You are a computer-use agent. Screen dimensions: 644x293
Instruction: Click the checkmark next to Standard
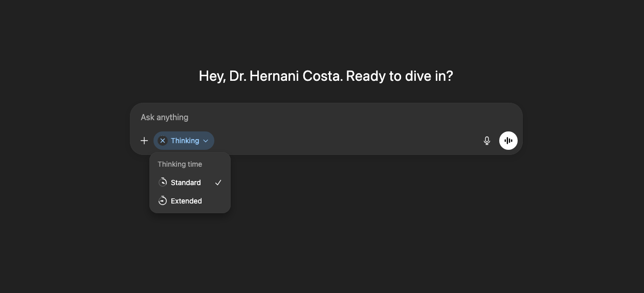coord(218,183)
